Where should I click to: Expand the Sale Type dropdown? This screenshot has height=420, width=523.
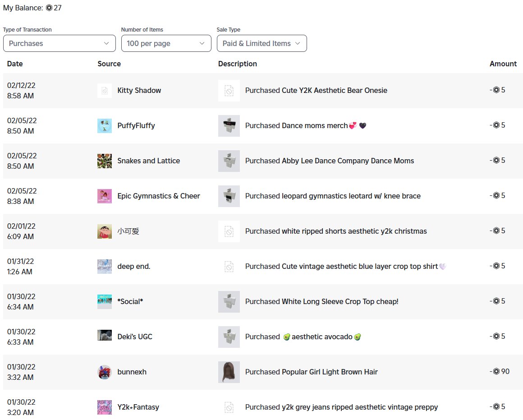coord(261,43)
